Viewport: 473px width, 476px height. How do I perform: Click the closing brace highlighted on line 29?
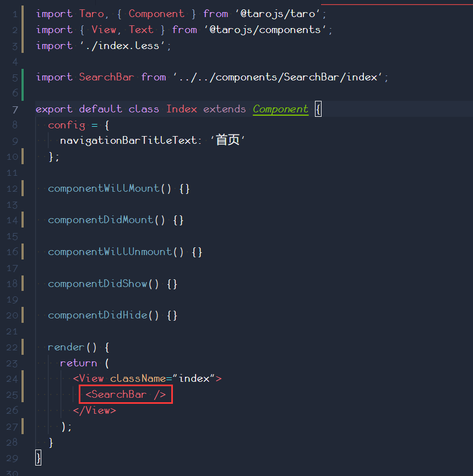[38, 458]
